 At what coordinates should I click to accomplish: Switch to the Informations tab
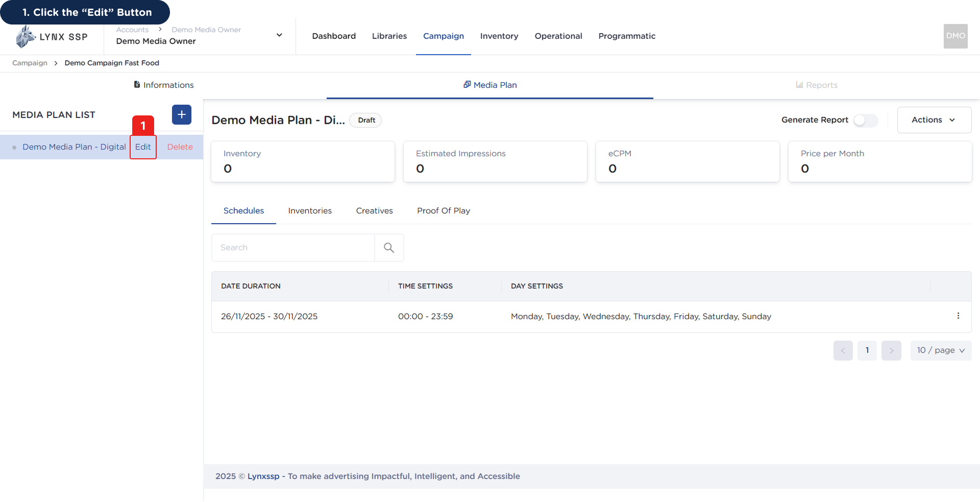coord(163,85)
